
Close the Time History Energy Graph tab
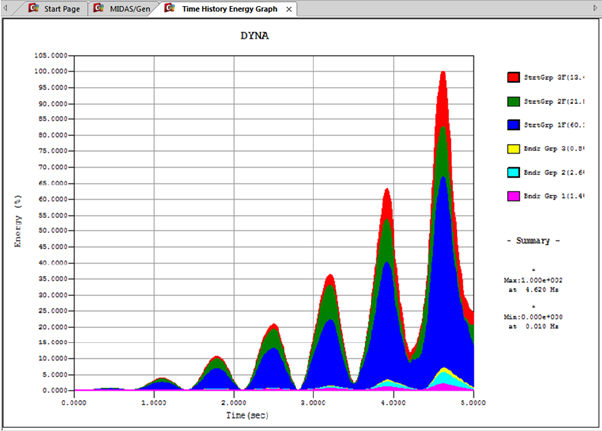pos(289,9)
